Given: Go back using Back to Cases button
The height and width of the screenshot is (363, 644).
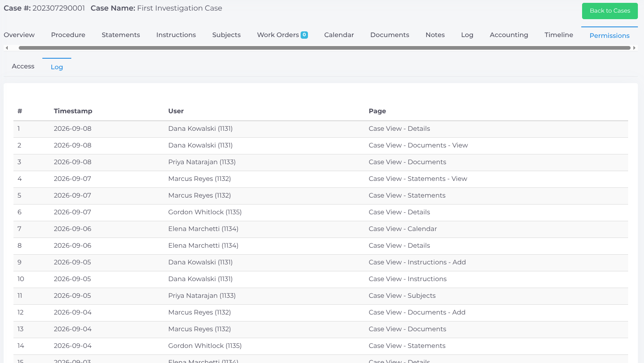Looking at the screenshot, I should 610,11.
